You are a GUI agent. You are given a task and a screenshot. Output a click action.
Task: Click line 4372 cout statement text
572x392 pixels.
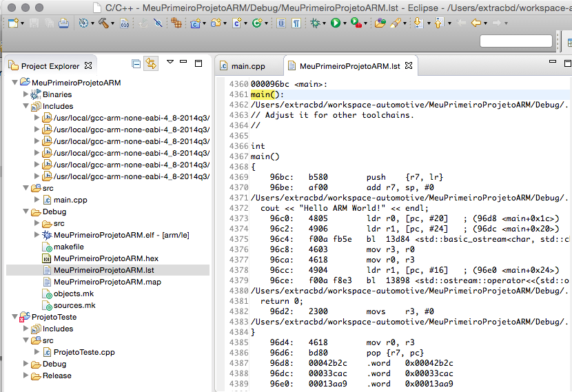click(x=345, y=208)
